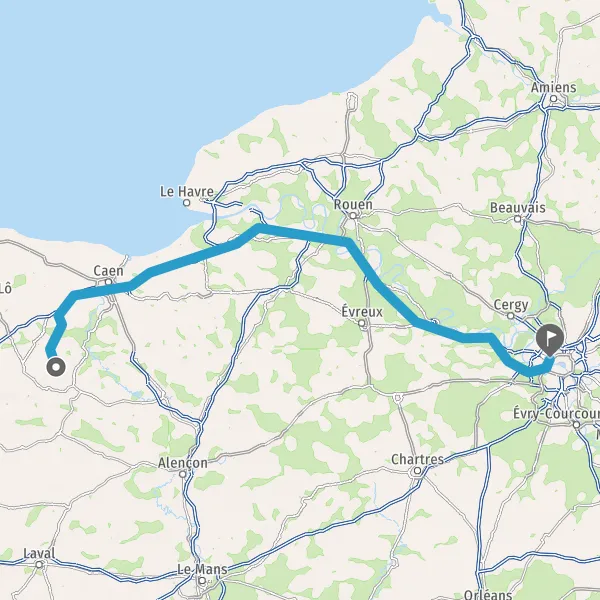Select the Évreux city dot
Image resolution: width=600 pixels, height=600 pixels.
tap(362, 323)
